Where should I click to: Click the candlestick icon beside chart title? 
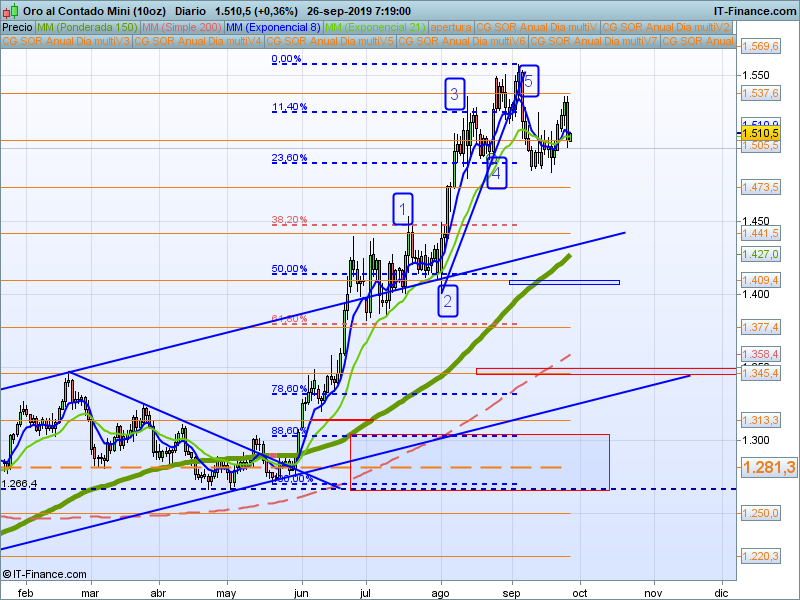coord(10,11)
